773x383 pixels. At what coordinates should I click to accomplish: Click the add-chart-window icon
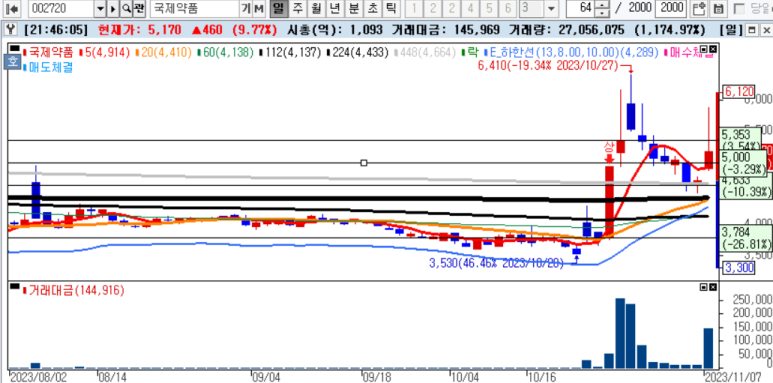coord(699,8)
